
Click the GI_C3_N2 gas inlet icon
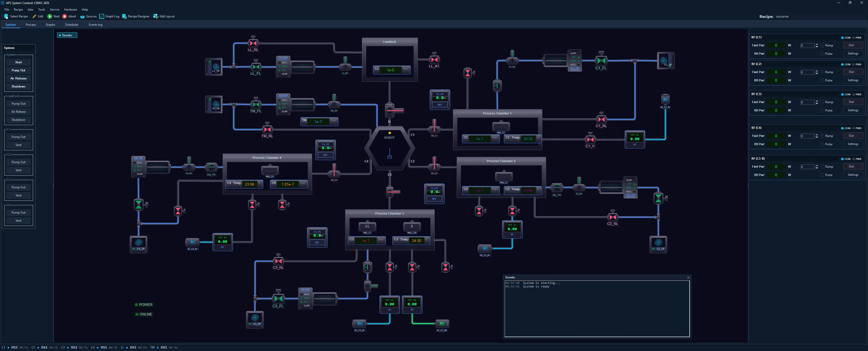[442, 323]
